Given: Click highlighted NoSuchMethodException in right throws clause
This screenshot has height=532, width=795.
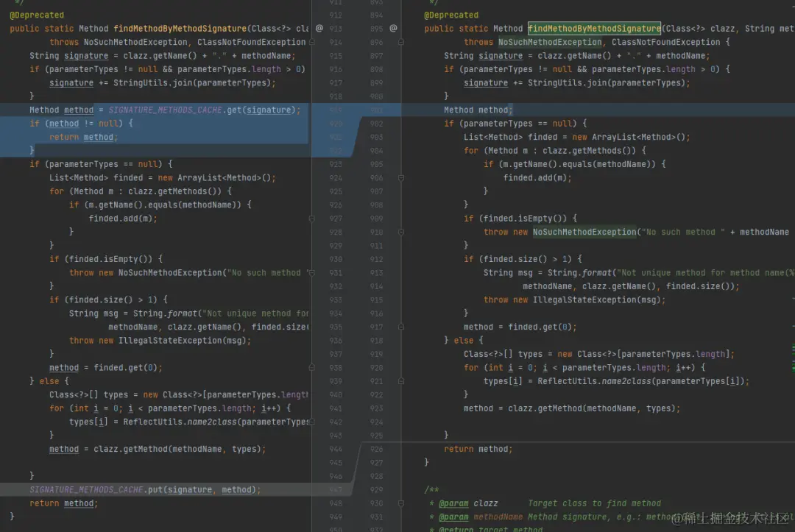Looking at the screenshot, I should click(550, 42).
